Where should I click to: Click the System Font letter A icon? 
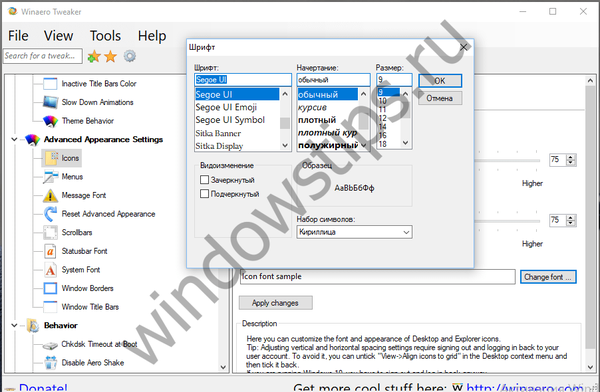(x=50, y=270)
